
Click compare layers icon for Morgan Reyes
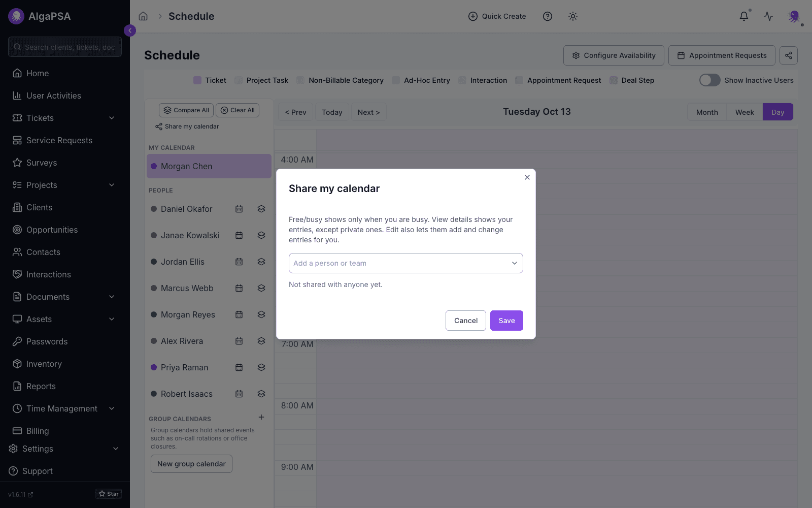tap(261, 314)
